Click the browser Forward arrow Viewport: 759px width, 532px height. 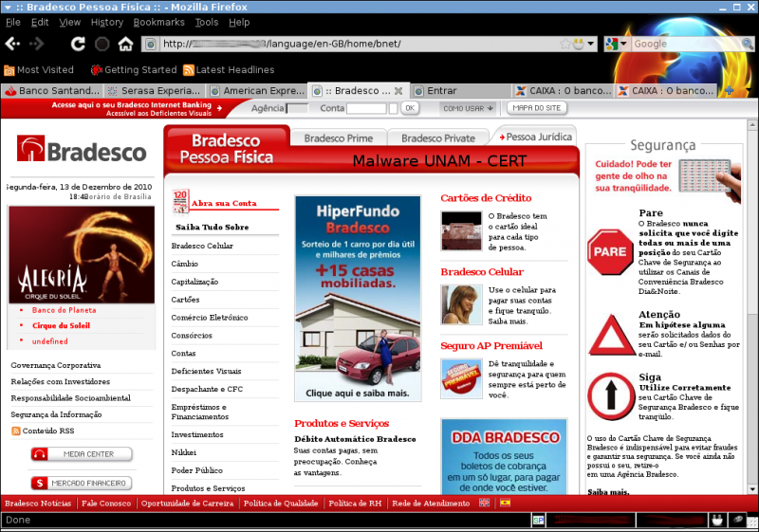37,44
